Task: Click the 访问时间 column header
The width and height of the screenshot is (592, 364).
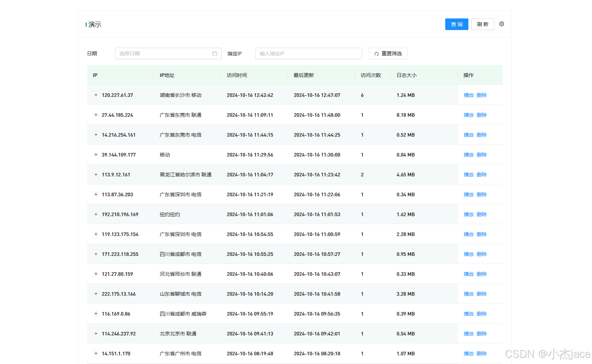Action: (237, 75)
